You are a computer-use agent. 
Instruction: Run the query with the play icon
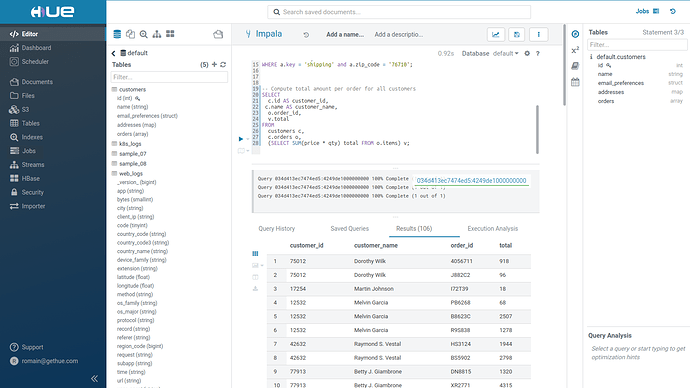click(x=241, y=139)
